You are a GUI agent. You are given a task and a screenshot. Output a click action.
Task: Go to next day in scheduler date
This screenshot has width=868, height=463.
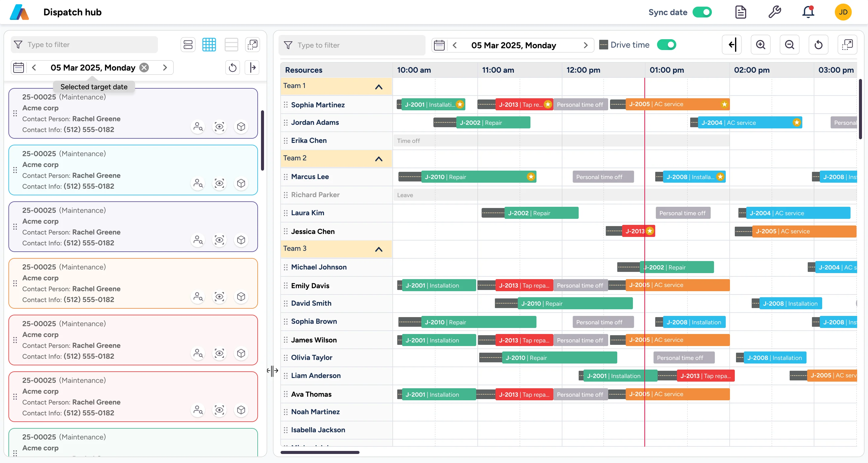coord(586,45)
